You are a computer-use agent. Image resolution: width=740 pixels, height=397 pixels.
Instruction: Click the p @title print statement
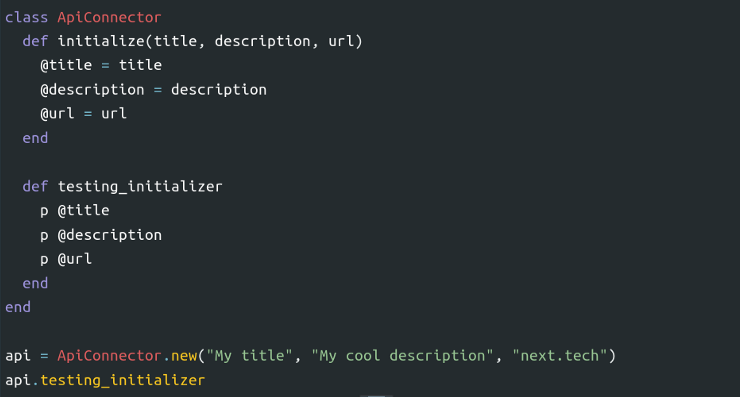[x=75, y=211]
